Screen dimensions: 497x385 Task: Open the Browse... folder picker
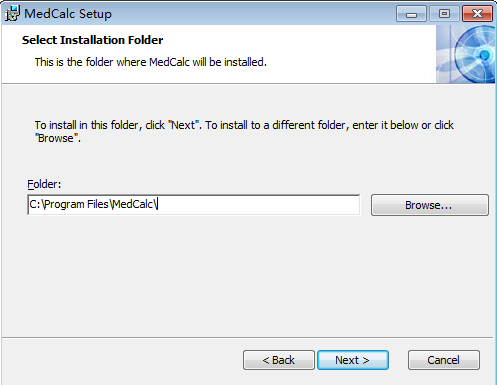coord(430,205)
